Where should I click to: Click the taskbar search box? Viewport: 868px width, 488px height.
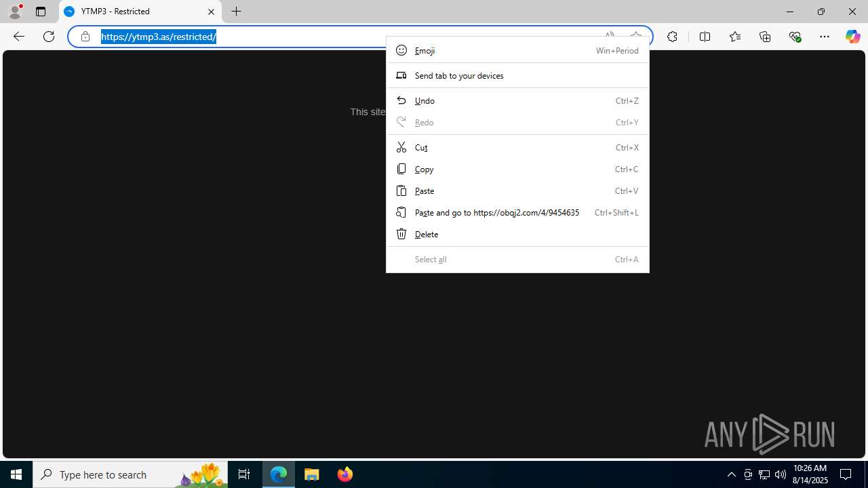130,474
